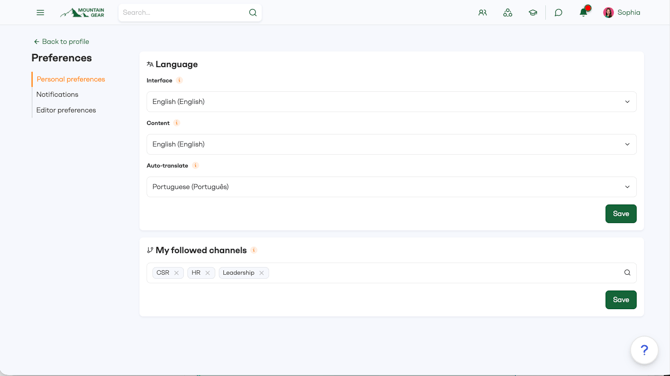
Task: Open the chat messages icon
Action: click(558, 13)
